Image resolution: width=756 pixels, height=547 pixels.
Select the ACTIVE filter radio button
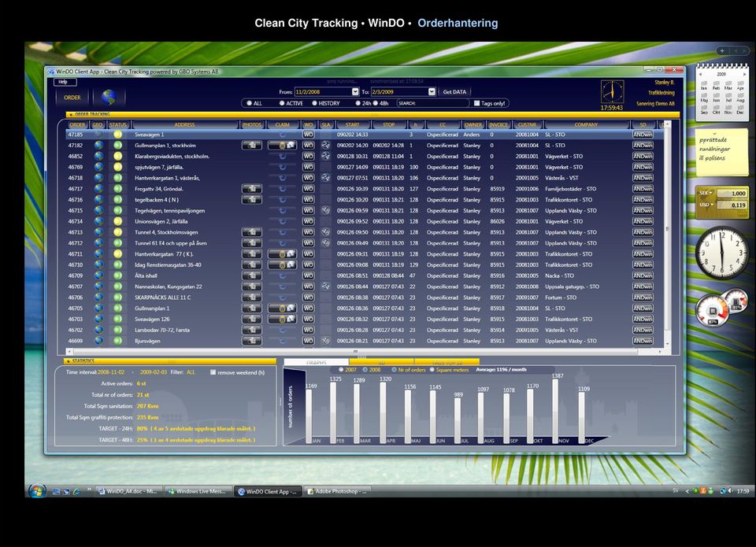point(282,103)
